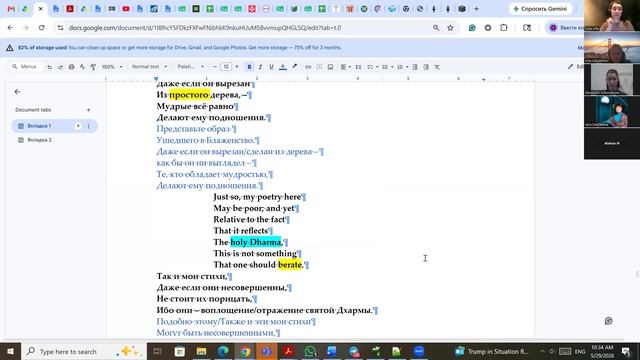Image resolution: width=640 pixels, height=360 pixels.
Task: Open the editing mode pencil dropdown
Action: click(x=575, y=67)
